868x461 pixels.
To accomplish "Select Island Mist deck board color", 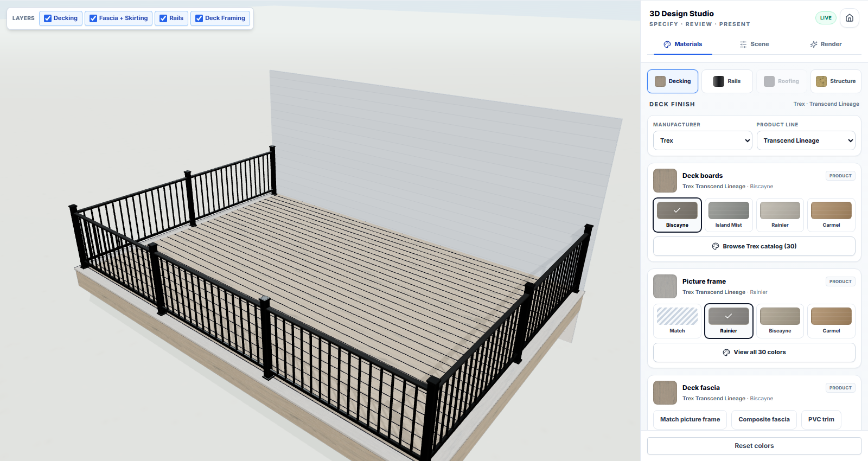I will 729,215.
